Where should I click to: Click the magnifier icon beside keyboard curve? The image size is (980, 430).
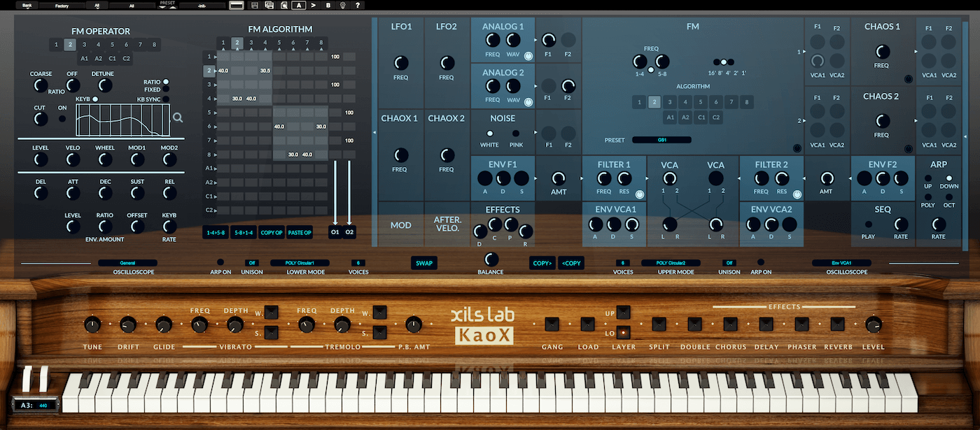coord(178,118)
